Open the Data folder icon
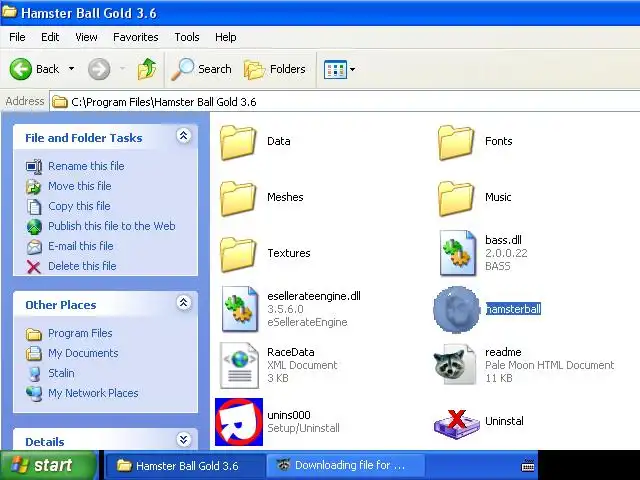640x480 pixels. pos(238,142)
